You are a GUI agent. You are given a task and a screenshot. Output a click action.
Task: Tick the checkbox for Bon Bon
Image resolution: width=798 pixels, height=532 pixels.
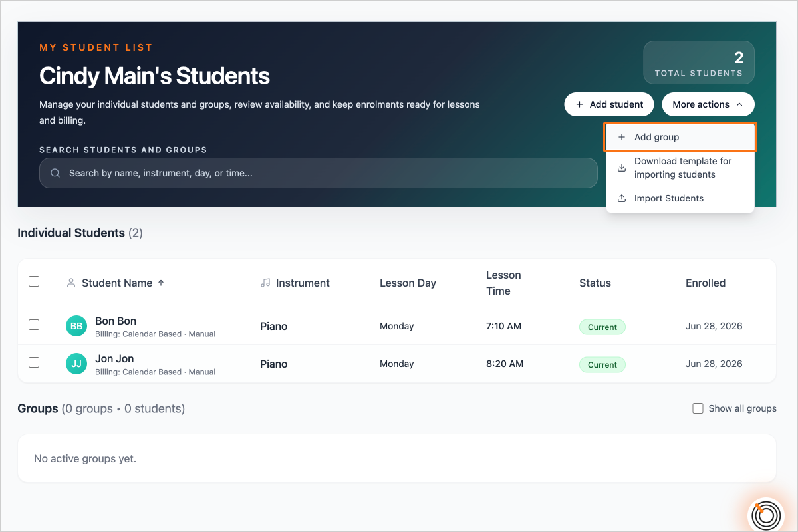tap(34, 325)
